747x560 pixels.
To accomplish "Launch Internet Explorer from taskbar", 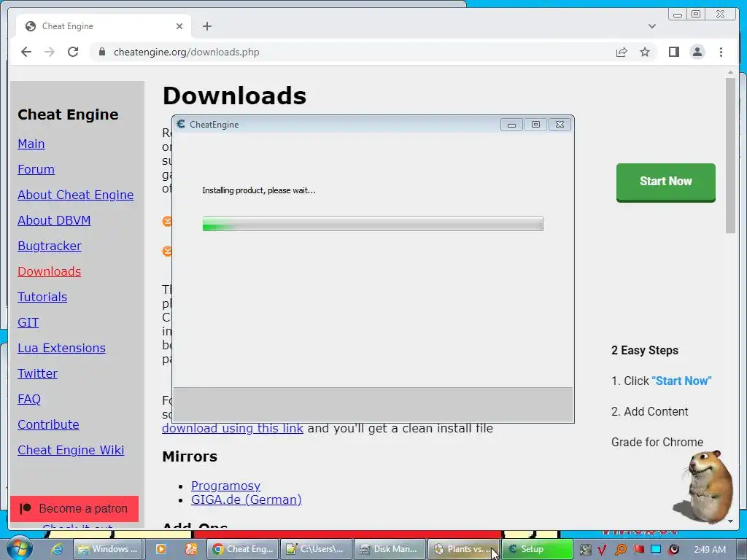I will pos(57,549).
